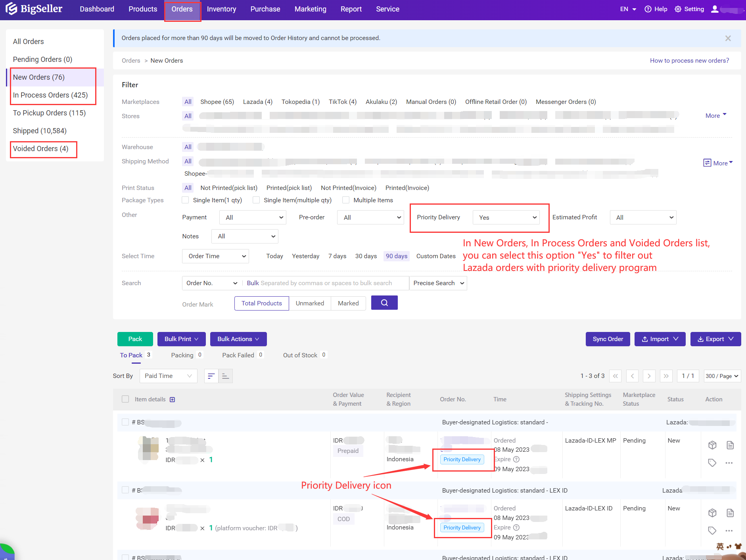Expand the 300 / Page dropdown

(722, 376)
